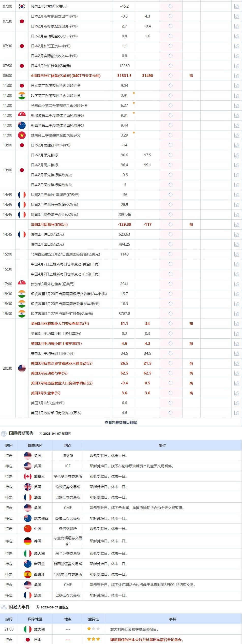This screenshot has height=644, width=242.
Task: Open chart icon for 韩国2月经常帐 row
Action: pyautogui.click(x=236, y=6)
